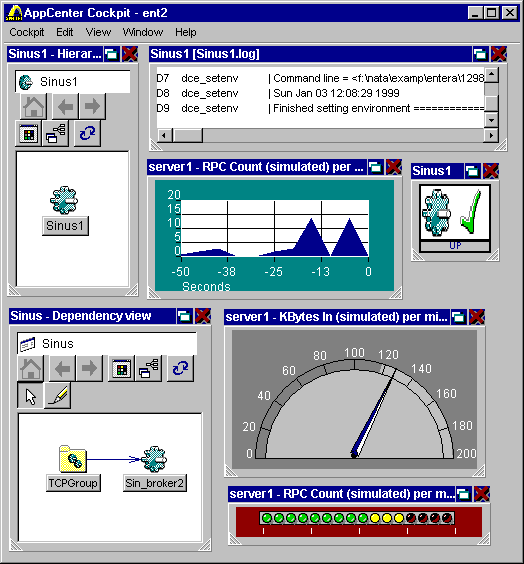Open the tree layout icon in Hierarchy toolbar

56,133
